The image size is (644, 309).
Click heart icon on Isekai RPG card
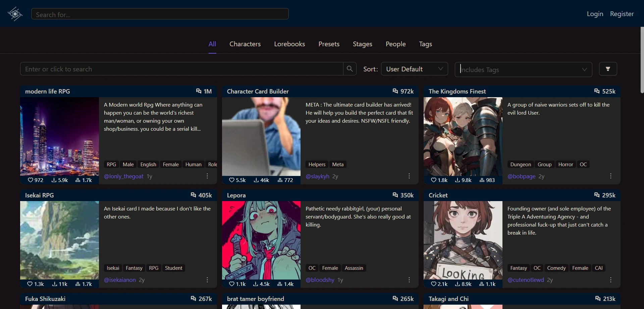(x=30, y=284)
